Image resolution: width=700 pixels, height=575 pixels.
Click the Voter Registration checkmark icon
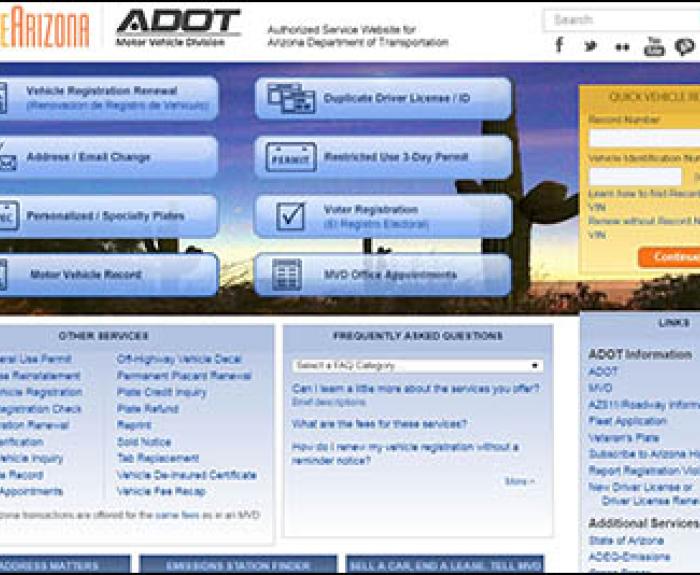(291, 215)
